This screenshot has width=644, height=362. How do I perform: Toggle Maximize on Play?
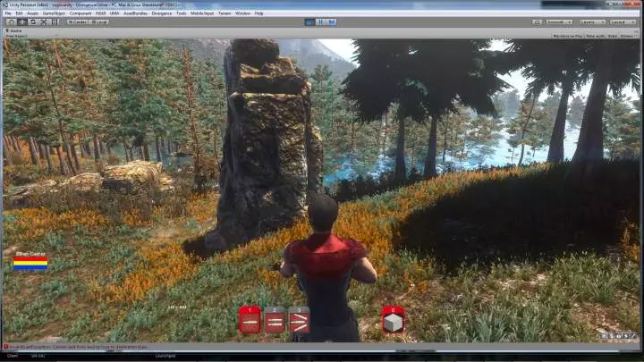click(568, 36)
